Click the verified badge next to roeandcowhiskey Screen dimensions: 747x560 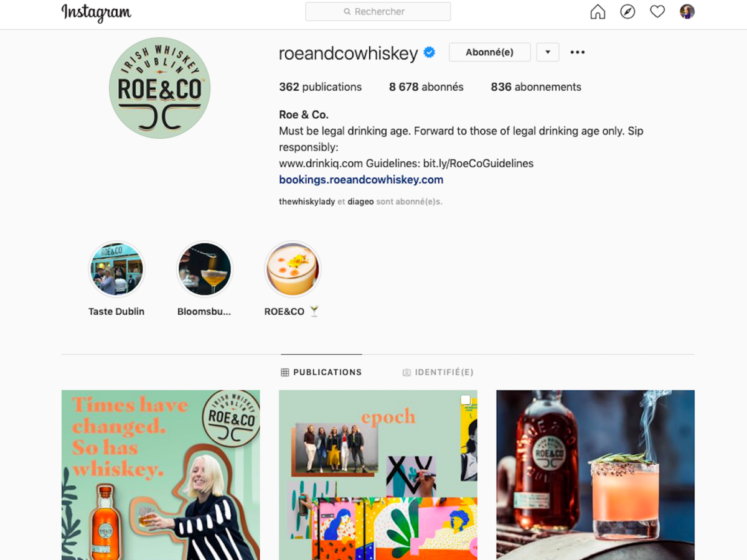[429, 53]
